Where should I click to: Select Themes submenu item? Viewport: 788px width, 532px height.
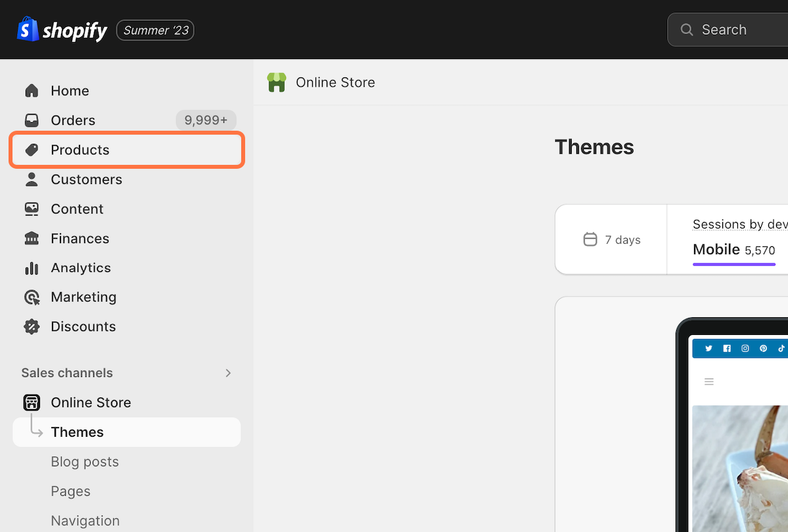click(127, 432)
